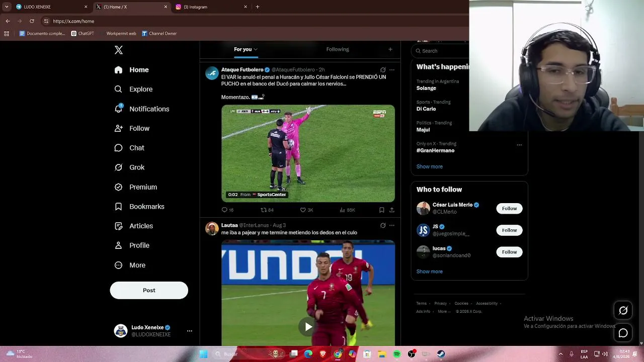Reload the page in the browser

click(32, 21)
